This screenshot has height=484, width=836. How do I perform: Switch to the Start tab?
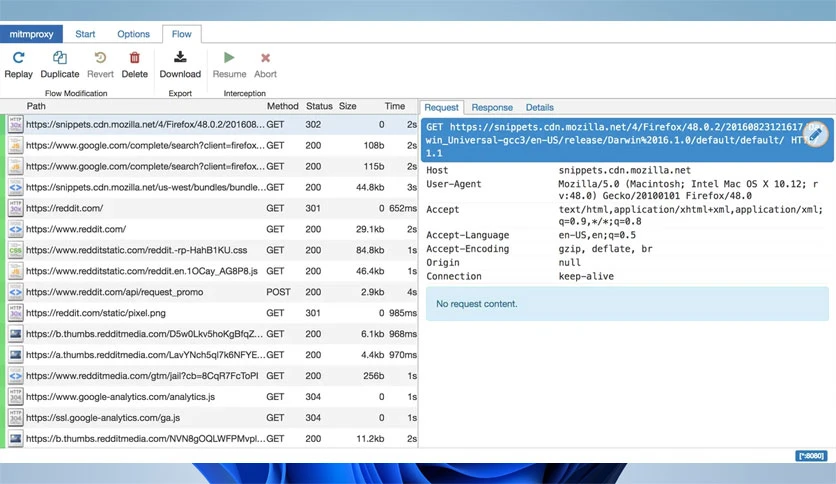tap(85, 34)
